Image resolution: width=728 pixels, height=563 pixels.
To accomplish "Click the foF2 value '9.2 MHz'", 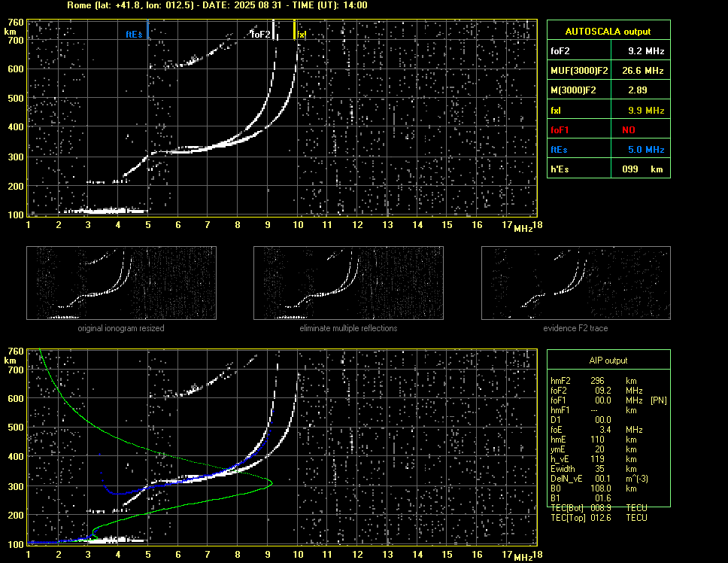I will pos(646,51).
